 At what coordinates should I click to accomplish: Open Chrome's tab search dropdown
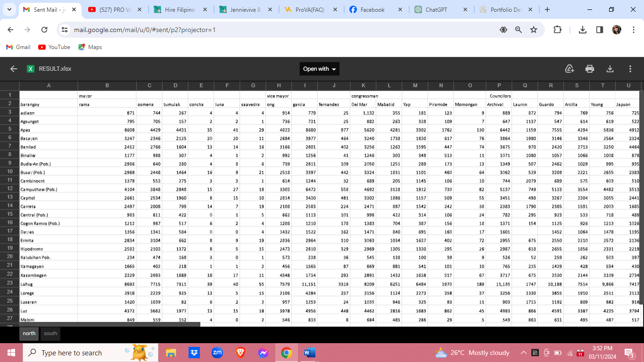[9, 9]
